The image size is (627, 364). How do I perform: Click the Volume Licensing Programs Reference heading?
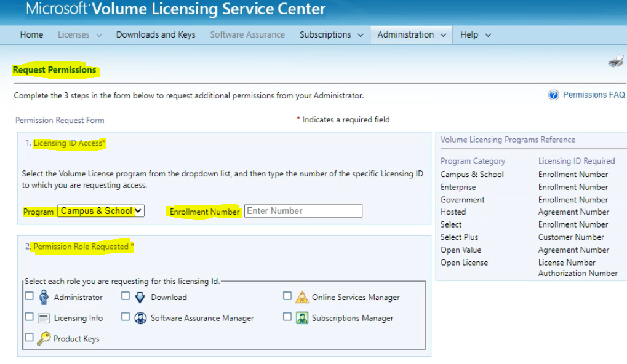pyautogui.click(x=508, y=140)
